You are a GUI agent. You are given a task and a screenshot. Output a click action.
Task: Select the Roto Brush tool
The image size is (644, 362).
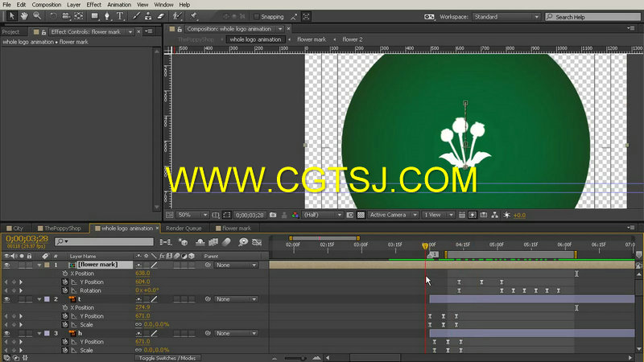point(177,16)
